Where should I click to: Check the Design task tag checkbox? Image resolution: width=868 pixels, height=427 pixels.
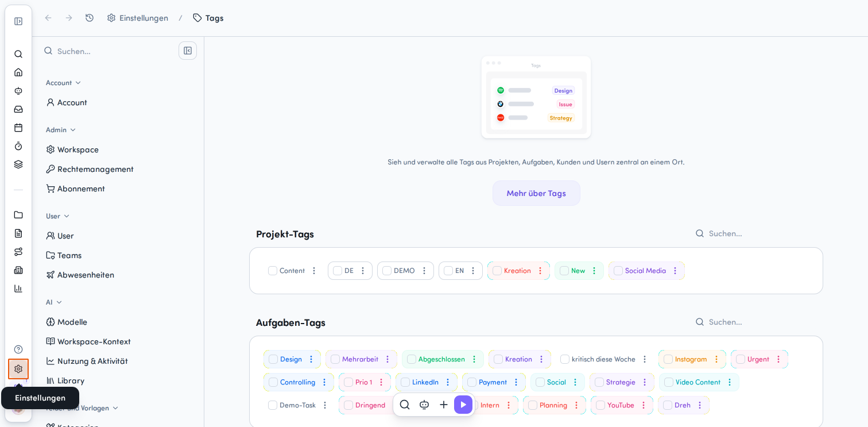click(x=273, y=359)
